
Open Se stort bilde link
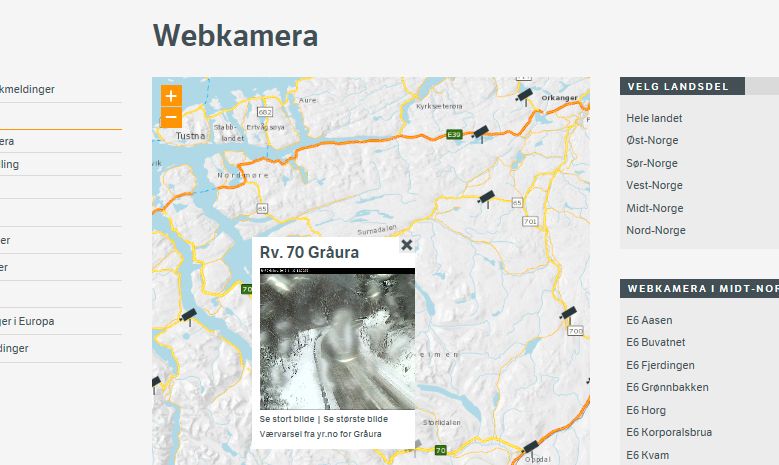pyautogui.click(x=287, y=419)
